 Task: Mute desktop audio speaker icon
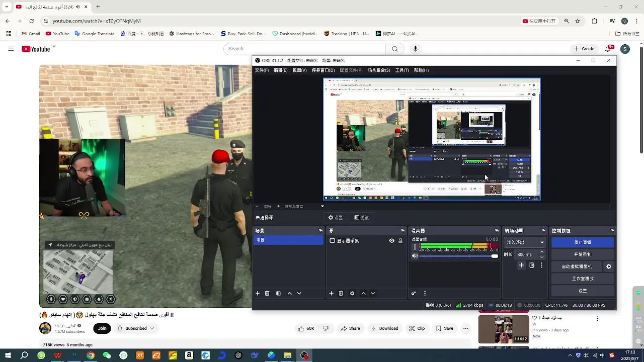415,256
